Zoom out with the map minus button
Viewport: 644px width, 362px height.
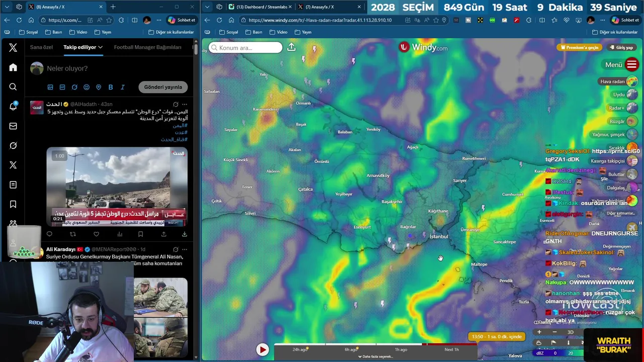[x=554, y=332]
